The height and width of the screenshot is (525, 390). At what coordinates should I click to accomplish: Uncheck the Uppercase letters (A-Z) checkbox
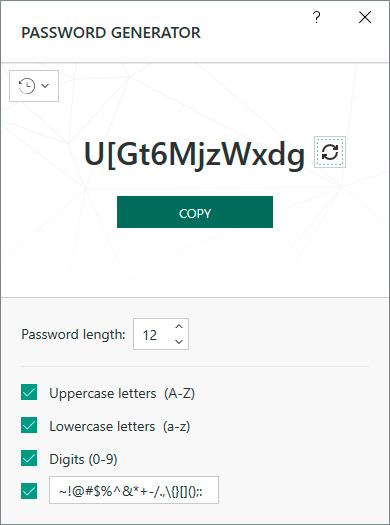[29, 392]
